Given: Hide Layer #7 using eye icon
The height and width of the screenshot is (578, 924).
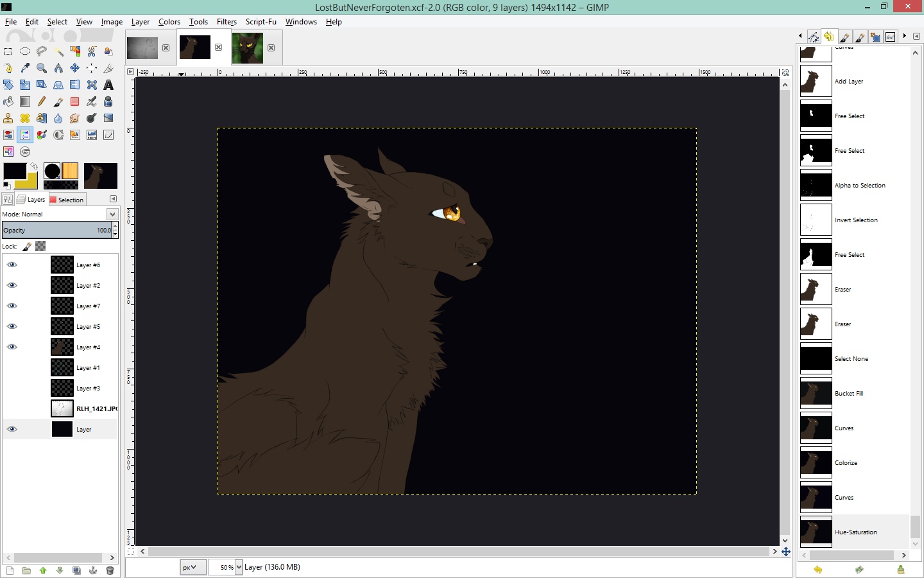Looking at the screenshot, I should click(12, 306).
